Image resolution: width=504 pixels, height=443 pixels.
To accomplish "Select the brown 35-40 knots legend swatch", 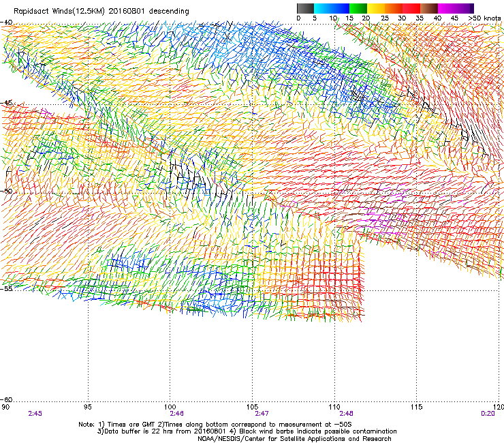I will [429, 8].
